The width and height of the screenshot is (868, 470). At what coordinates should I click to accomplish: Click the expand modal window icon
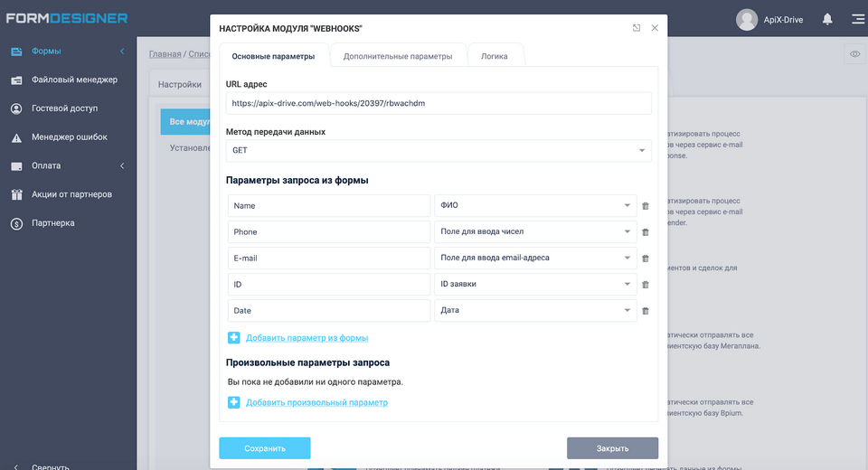click(x=637, y=28)
